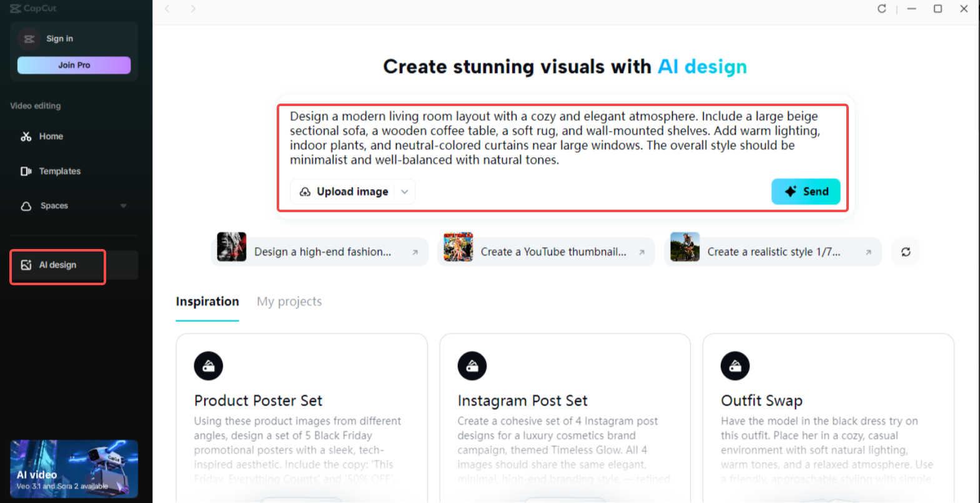Click the profile avatar icon beside Sign in
The image size is (980, 503).
(29, 39)
